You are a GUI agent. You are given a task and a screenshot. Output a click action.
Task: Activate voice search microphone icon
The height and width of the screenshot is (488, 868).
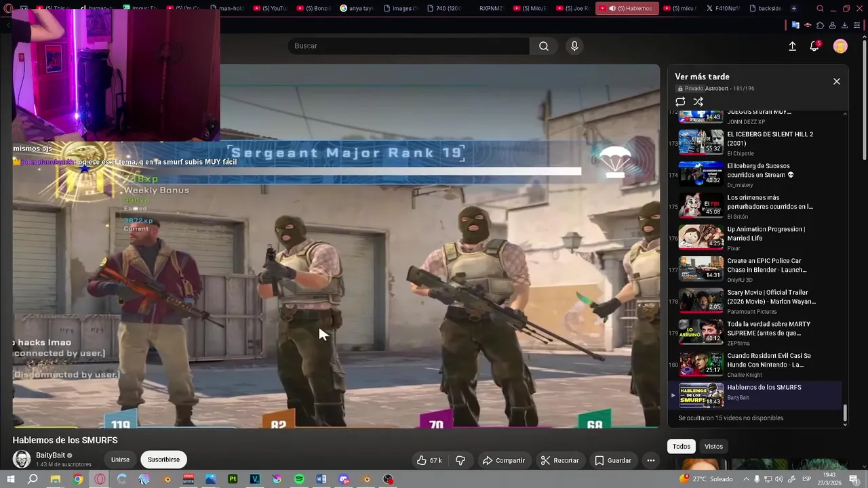click(x=574, y=46)
